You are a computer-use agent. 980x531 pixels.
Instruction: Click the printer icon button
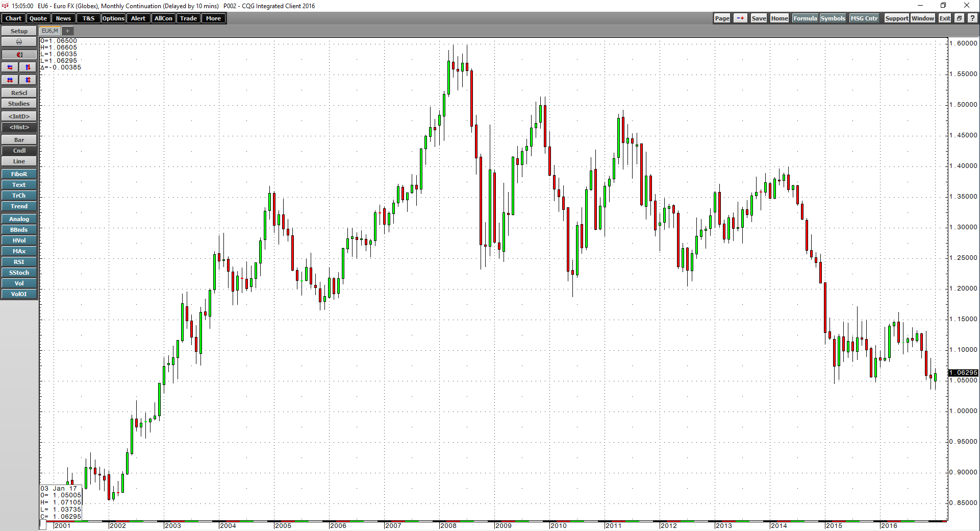pos(19,42)
